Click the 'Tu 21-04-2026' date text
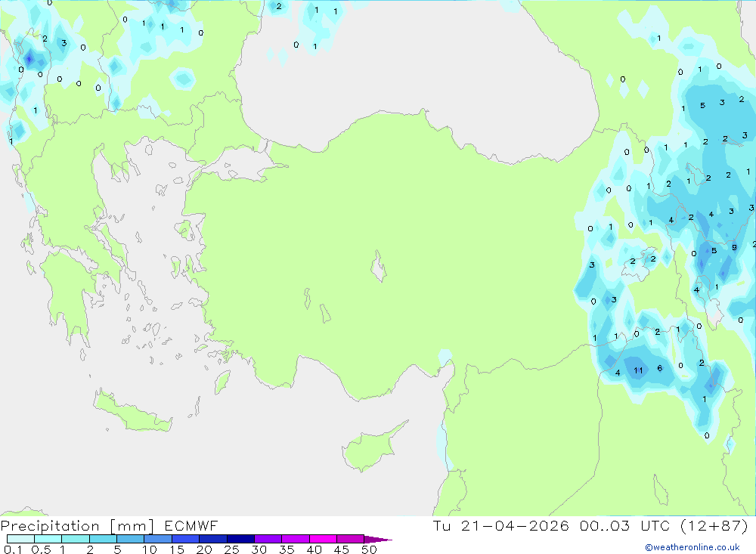The height and width of the screenshot is (554, 756). [x=500, y=525]
